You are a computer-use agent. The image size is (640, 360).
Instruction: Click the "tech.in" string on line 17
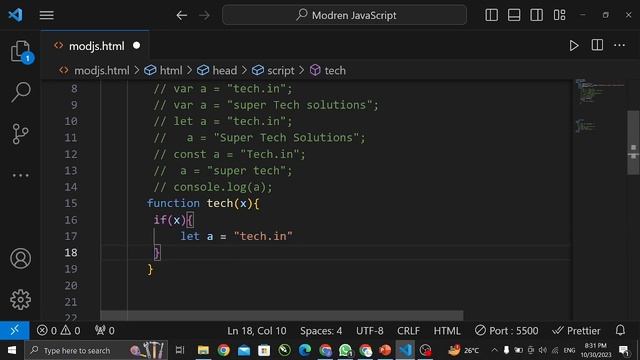(263, 236)
